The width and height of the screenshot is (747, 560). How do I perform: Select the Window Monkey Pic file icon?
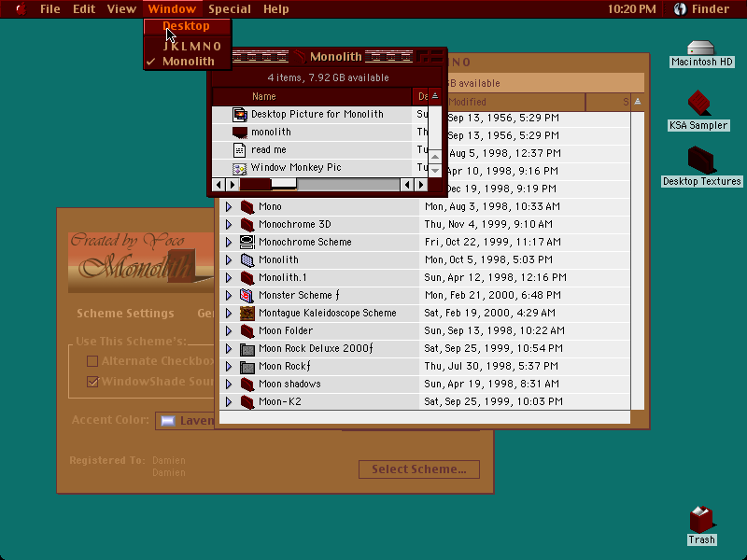(x=239, y=168)
